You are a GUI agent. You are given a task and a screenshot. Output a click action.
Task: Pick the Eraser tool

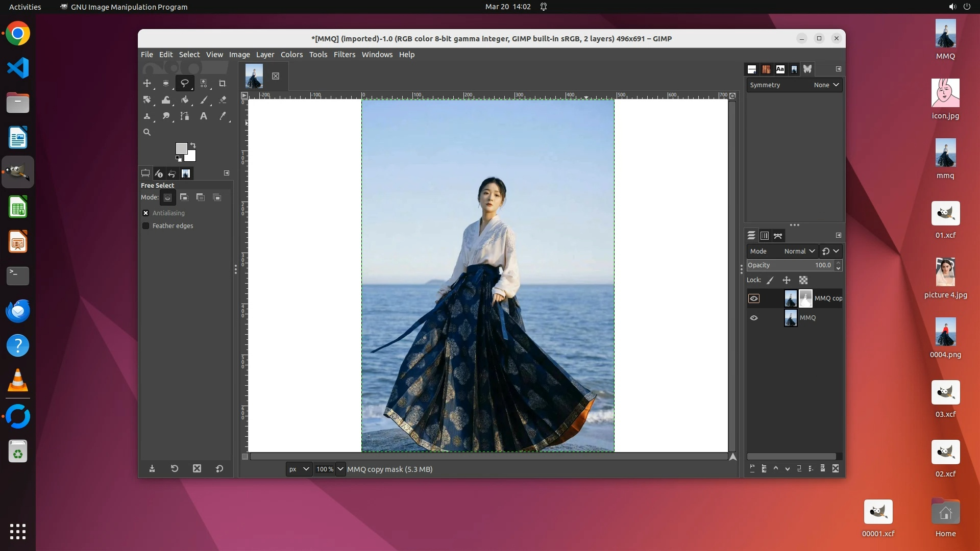click(x=223, y=100)
